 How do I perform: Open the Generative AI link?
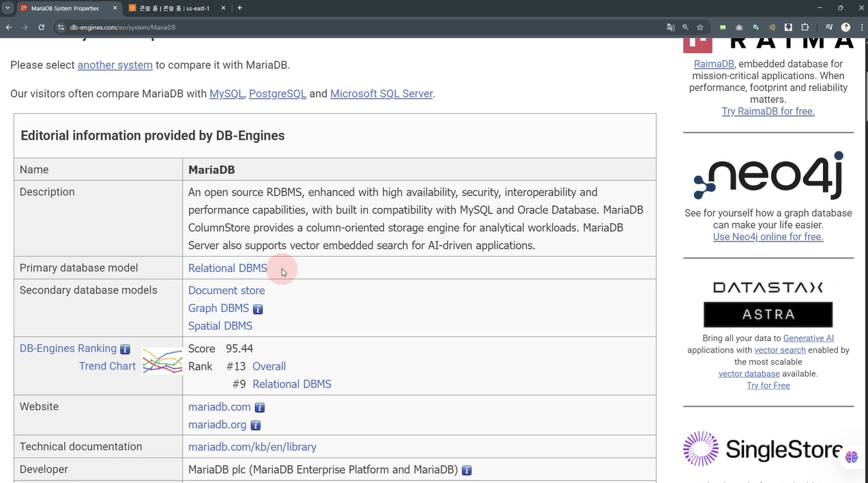pyautogui.click(x=809, y=338)
